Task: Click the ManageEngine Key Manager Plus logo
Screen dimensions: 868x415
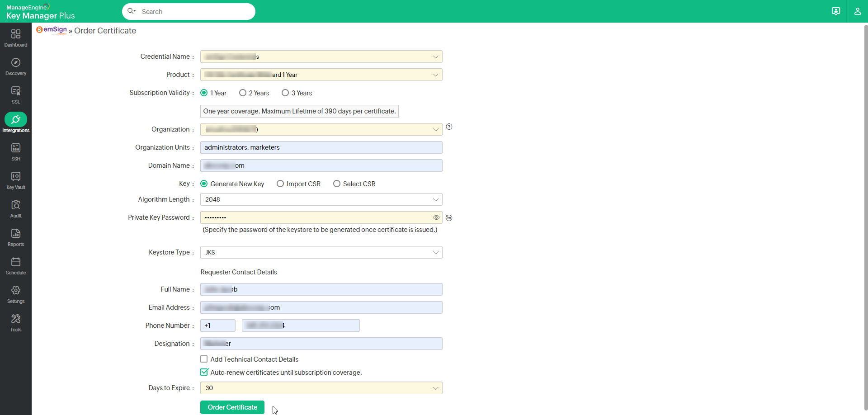Action: tap(40, 12)
